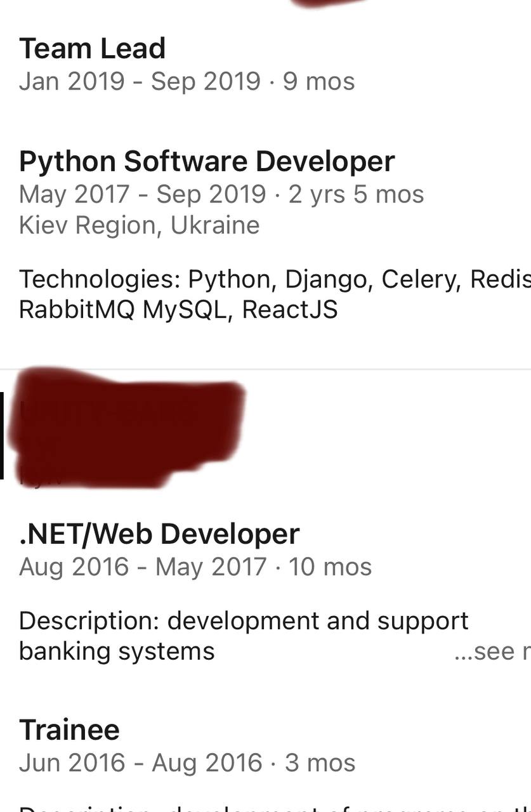Tap the banking systems text line
This screenshot has height=812, width=531.
(x=117, y=652)
